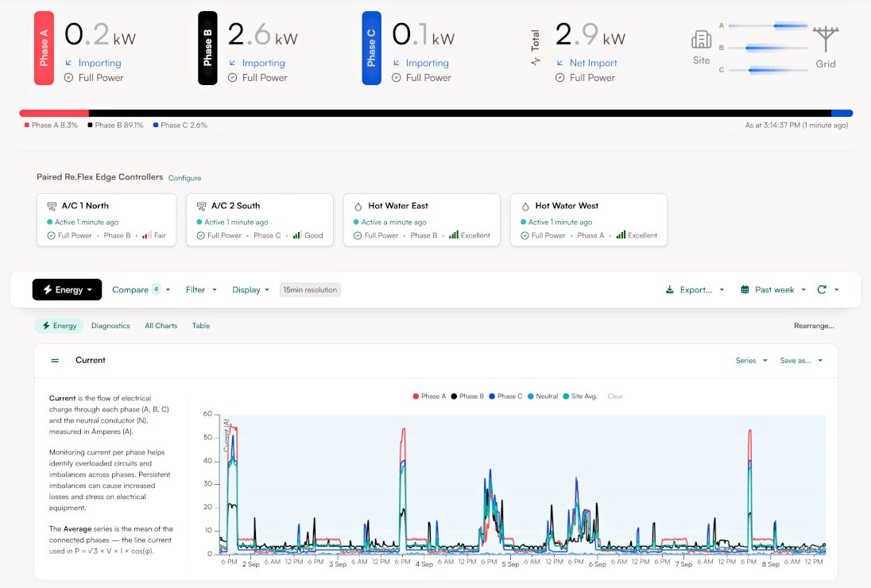Click the Phase A red bar segment
The width and height of the screenshot is (871, 588).
[54, 114]
